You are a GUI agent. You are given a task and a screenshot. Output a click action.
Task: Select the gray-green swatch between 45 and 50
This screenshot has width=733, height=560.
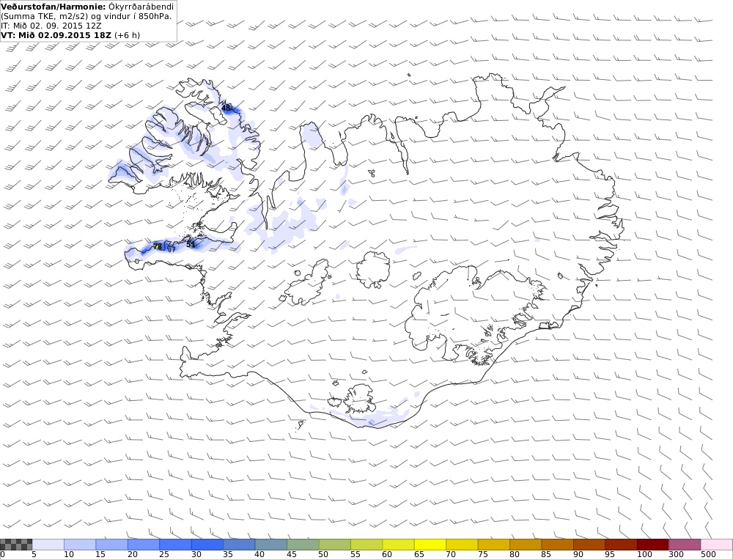click(x=303, y=544)
